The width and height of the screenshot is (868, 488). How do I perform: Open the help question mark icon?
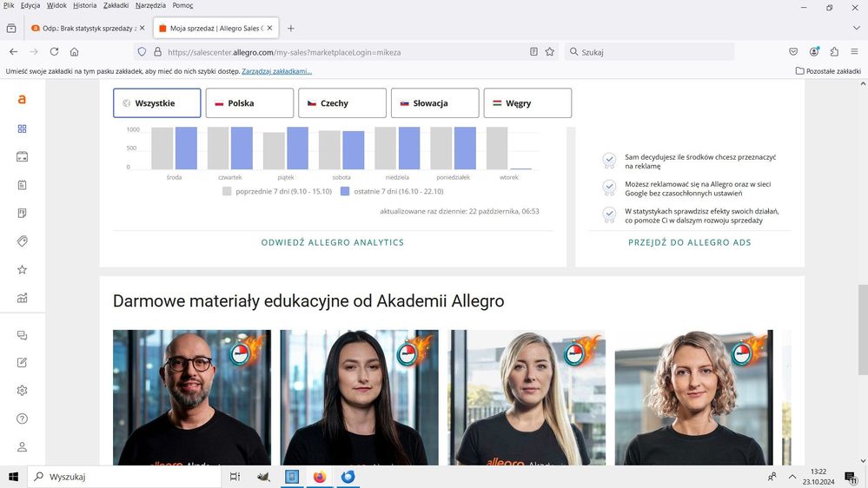(x=22, y=419)
